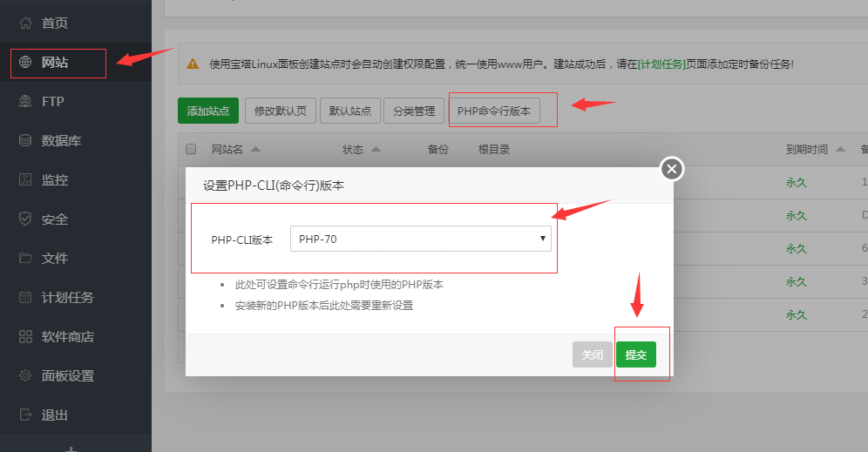Viewport: 868px width, 452px height.
Task: Click dialog title 设置PHP-CLI(命令行)版本
Action: pyautogui.click(x=274, y=186)
